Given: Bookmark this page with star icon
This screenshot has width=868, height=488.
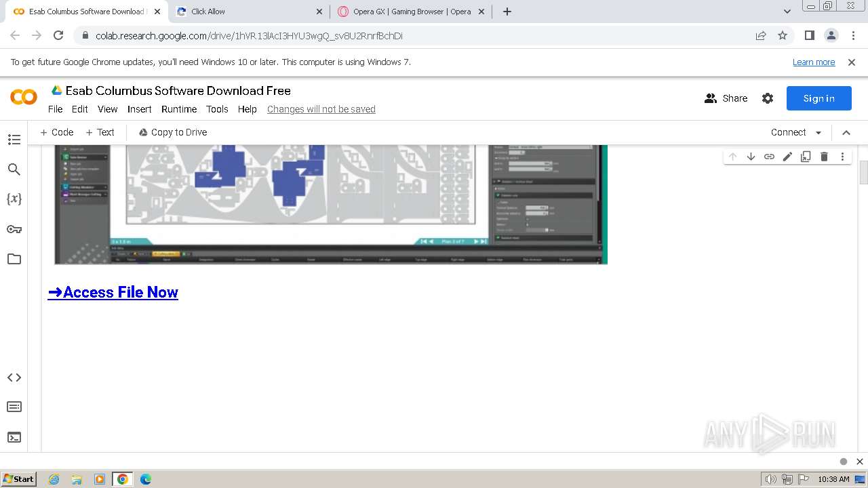Looking at the screenshot, I should pos(783,35).
